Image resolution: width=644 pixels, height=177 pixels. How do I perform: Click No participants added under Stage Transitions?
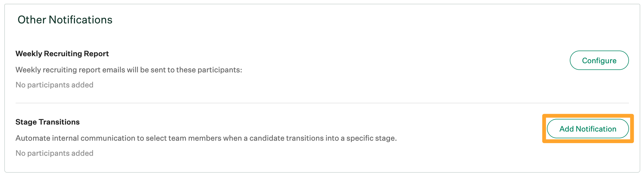(x=54, y=153)
